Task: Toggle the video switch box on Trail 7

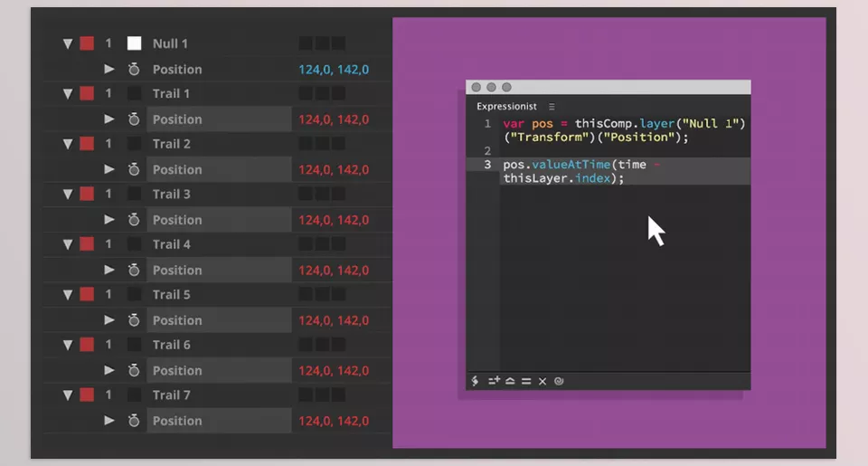Action: pyautogui.click(x=134, y=395)
